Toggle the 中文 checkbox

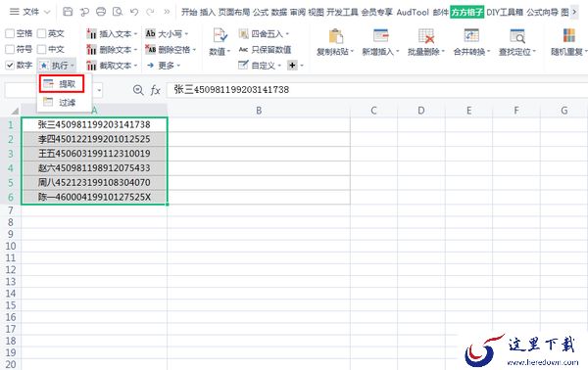41,49
